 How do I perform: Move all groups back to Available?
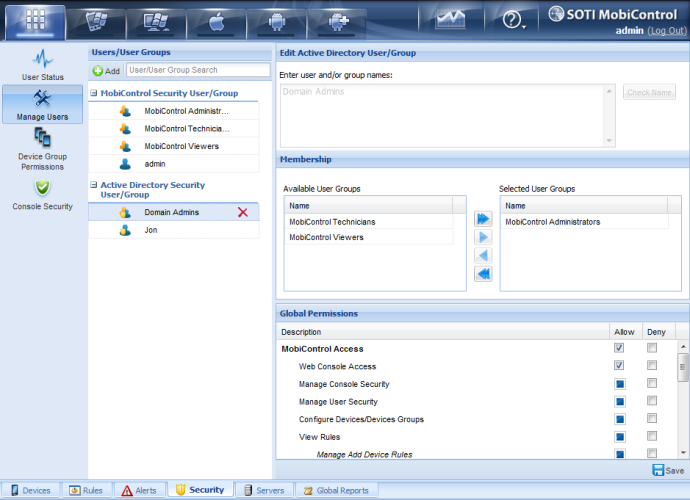483,274
